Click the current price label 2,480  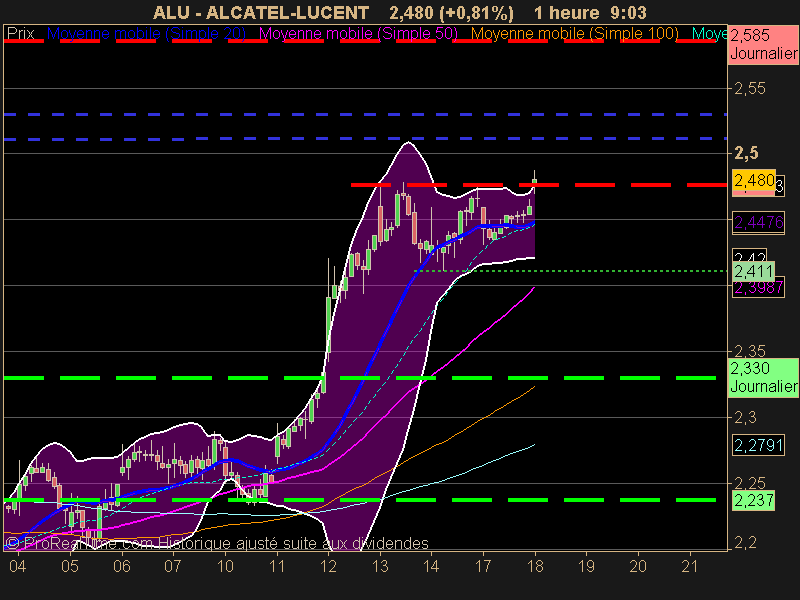coord(754,180)
